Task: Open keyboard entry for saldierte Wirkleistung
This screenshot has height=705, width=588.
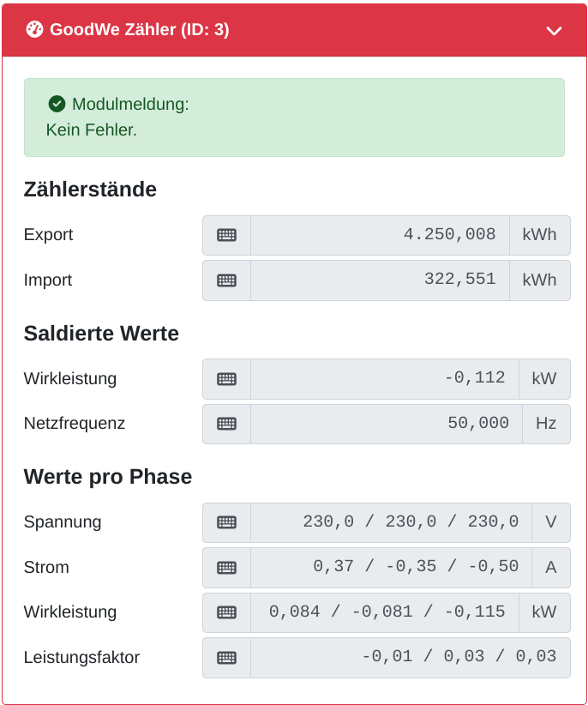Action: click(225, 379)
